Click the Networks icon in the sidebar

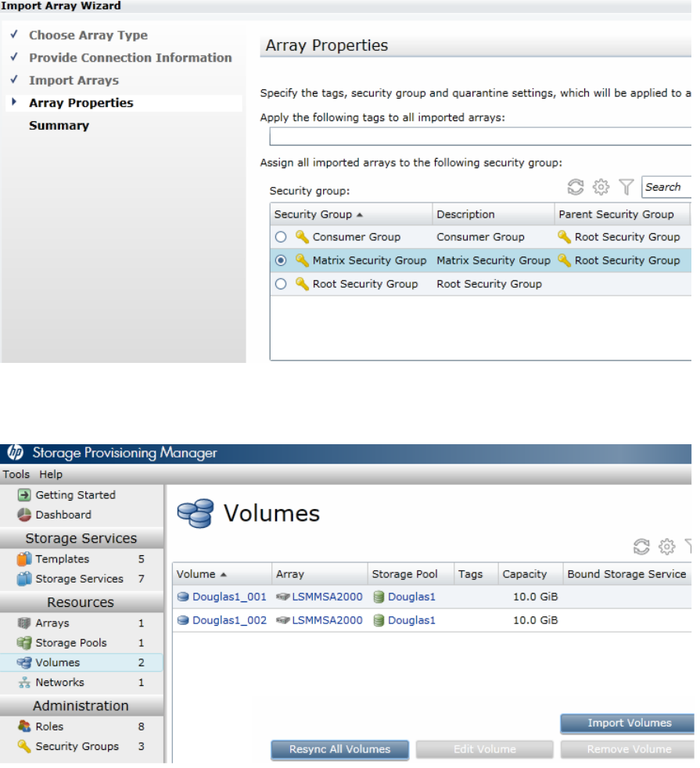(x=24, y=682)
